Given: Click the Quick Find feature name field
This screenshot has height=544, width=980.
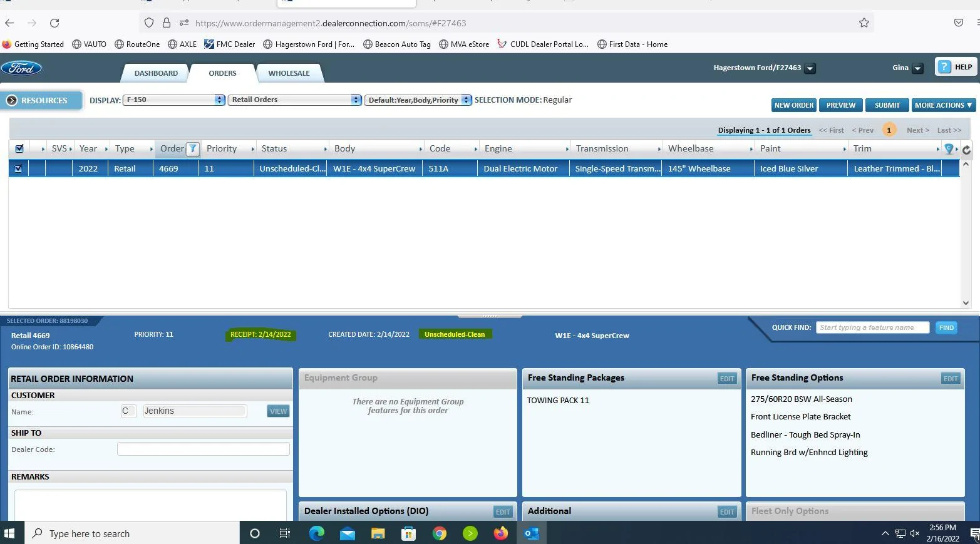Looking at the screenshot, I should 872,327.
